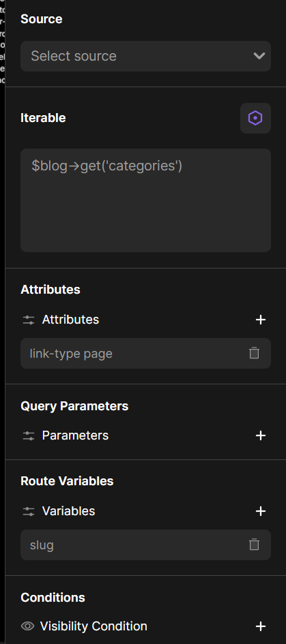Screen dimensions: 286x644
Task: Click the Visibility Condition label
Action: point(94,626)
